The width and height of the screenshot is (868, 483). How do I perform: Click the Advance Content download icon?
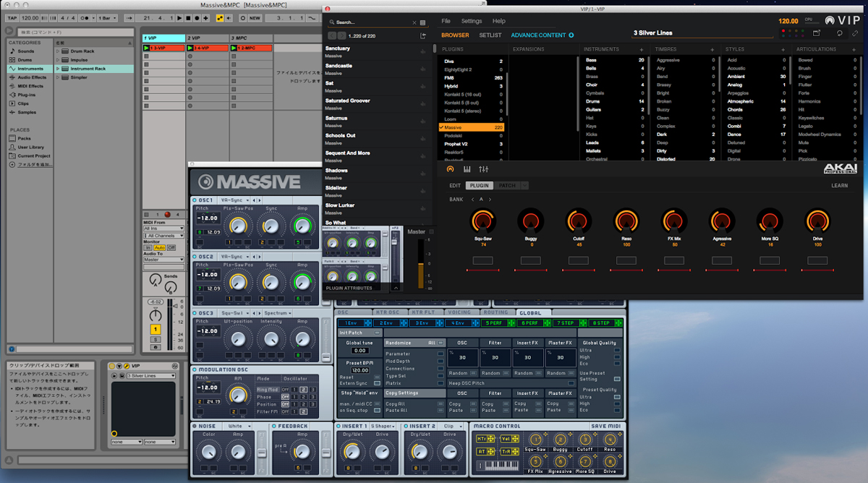point(571,35)
